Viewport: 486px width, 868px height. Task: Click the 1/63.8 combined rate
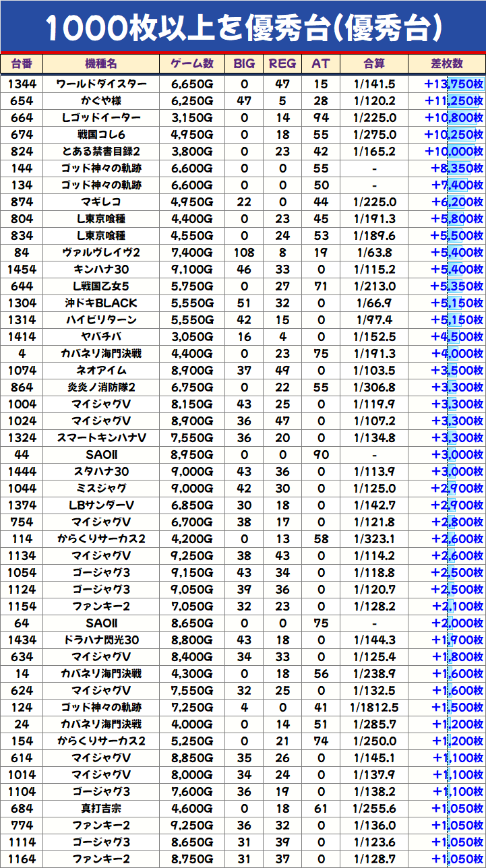pos(374,253)
